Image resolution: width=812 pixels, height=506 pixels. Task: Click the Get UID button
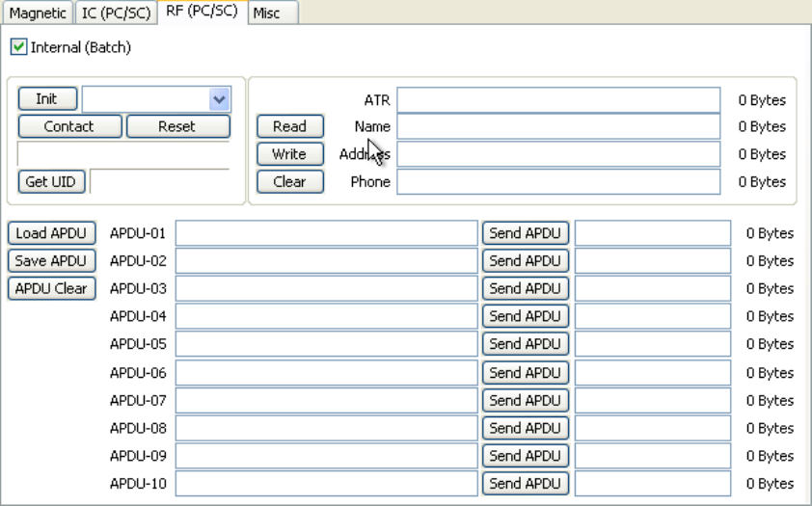(51, 181)
